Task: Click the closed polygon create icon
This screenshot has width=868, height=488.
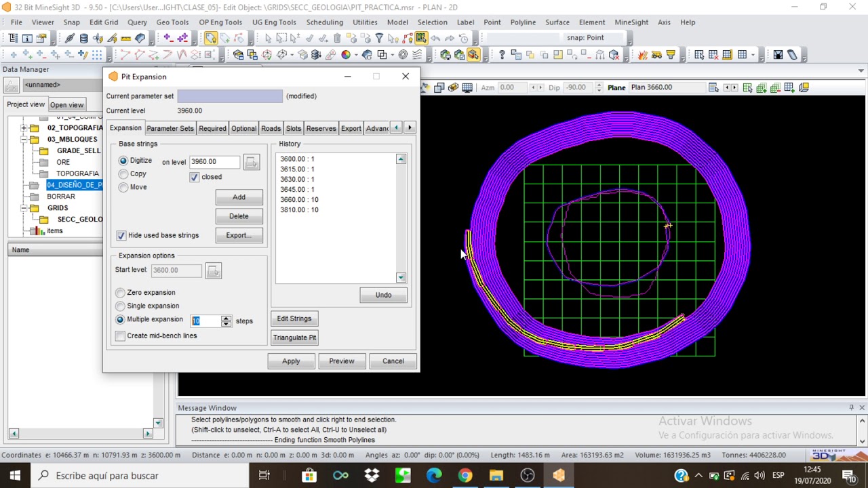Action: [140, 54]
